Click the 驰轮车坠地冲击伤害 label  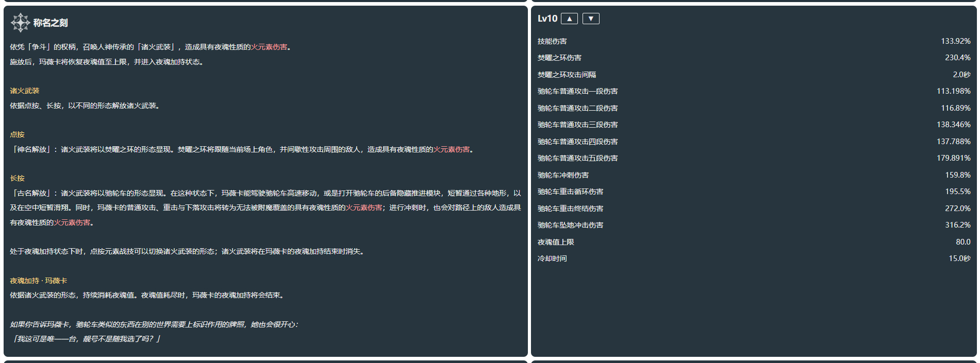pyautogui.click(x=571, y=225)
